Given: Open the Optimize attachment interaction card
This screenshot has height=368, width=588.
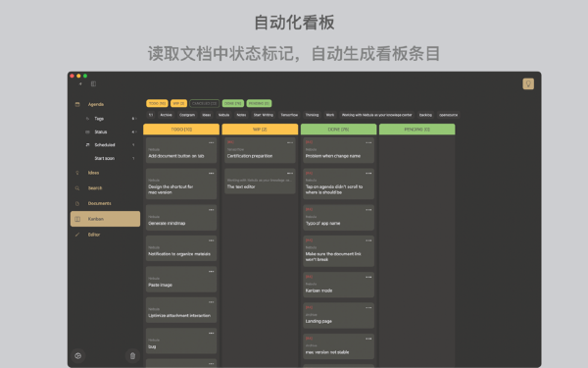Looking at the screenshot, I should point(181,310).
